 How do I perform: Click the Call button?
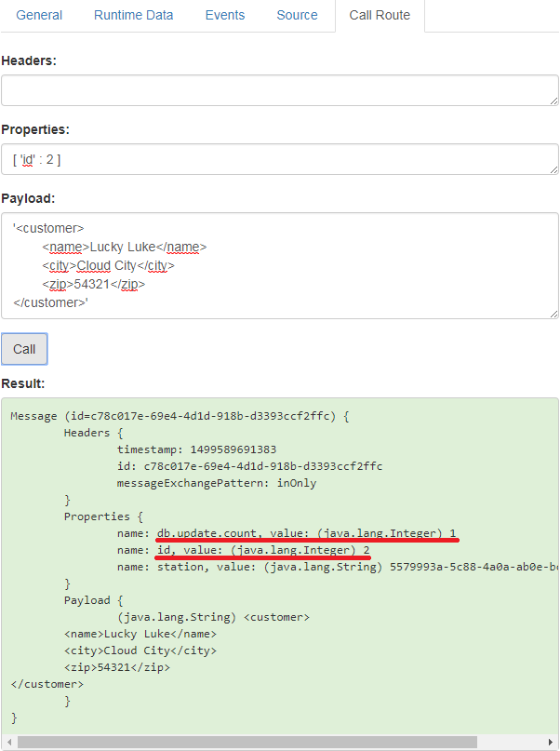(x=24, y=349)
